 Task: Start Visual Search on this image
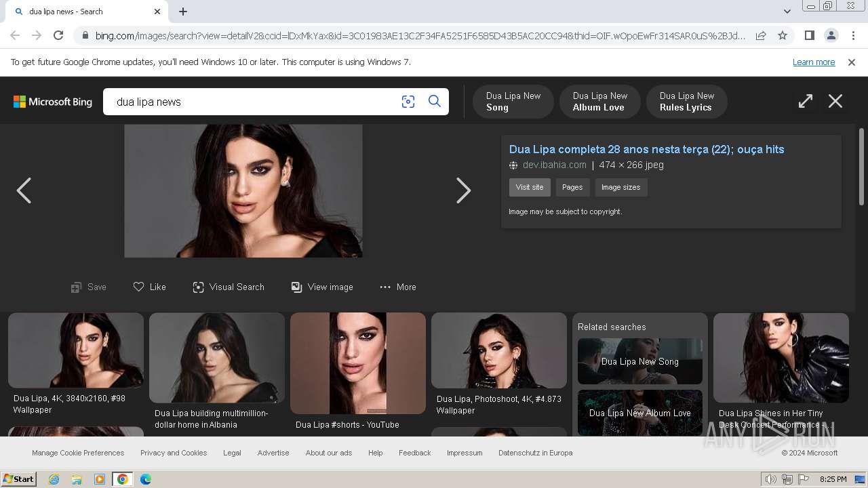point(229,287)
